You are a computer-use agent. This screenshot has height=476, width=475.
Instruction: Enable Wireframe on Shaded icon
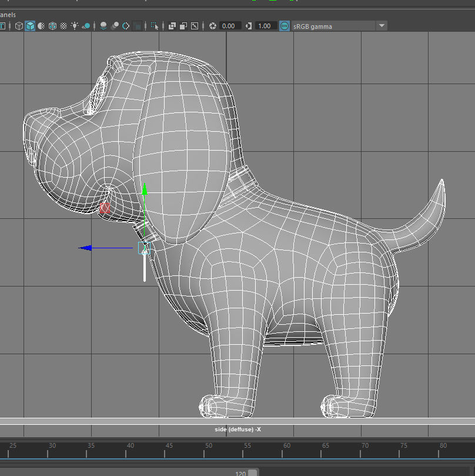point(52,26)
